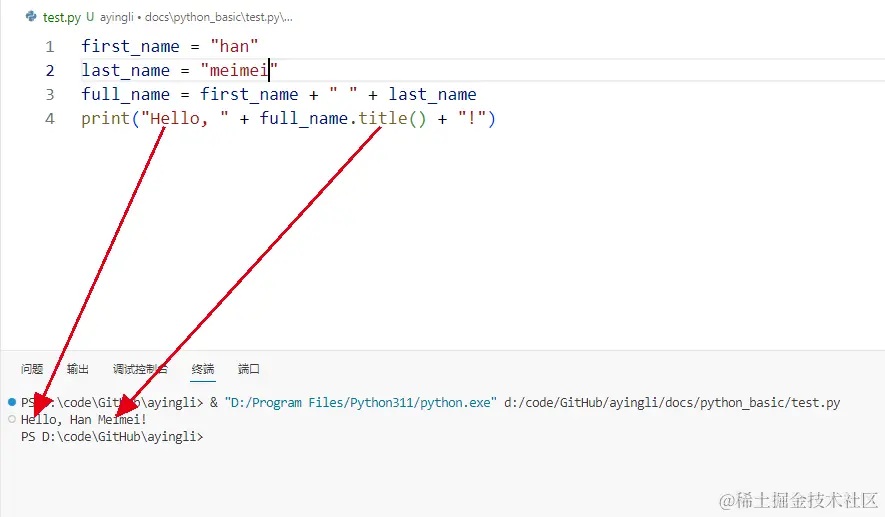Open the 问题 (Problems) panel tab
The image size is (885, 517).
[32, 369]
